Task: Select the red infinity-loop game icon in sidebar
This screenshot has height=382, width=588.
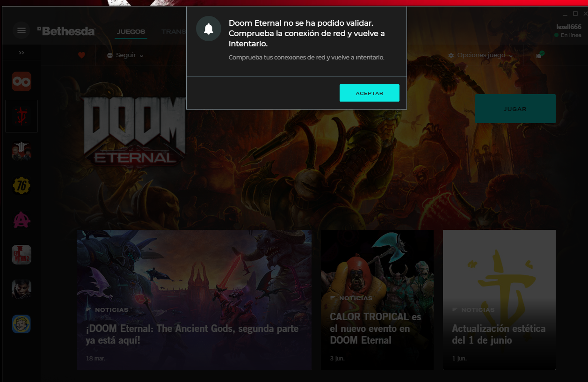Action: point(22,81)
